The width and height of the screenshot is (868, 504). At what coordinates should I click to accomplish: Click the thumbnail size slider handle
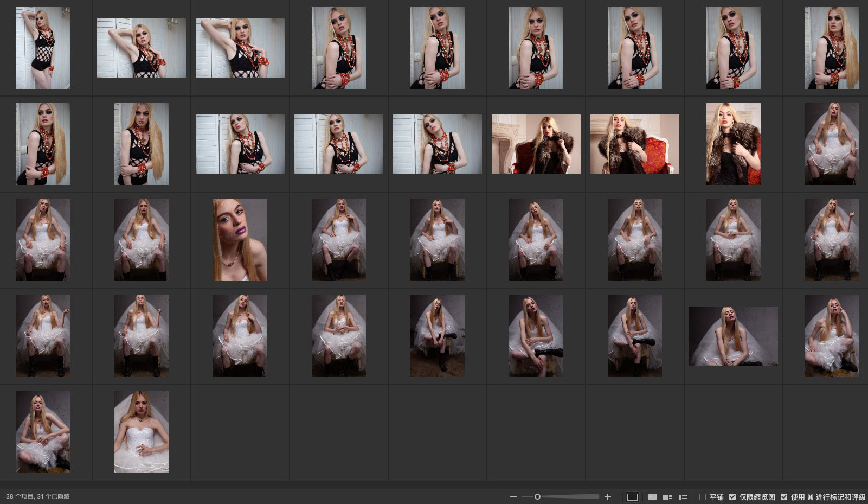(x=537, y=497)
